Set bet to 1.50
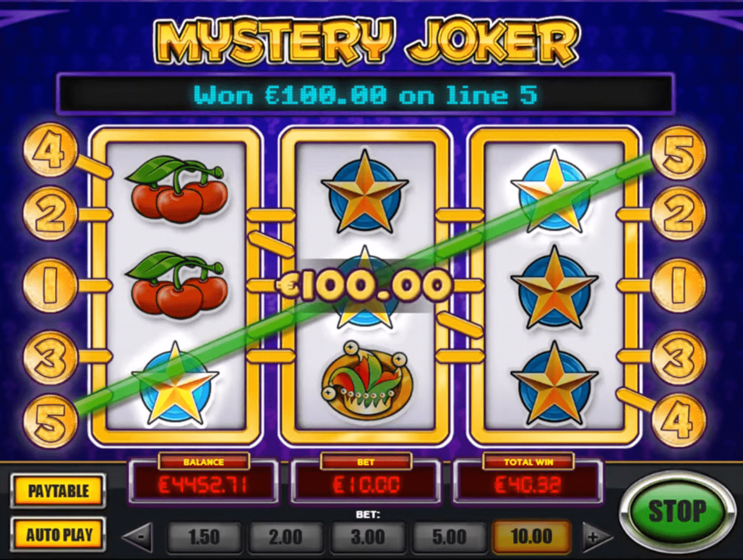Image resolution: width=743 pixels, height=560 pixels. [204, 537]
